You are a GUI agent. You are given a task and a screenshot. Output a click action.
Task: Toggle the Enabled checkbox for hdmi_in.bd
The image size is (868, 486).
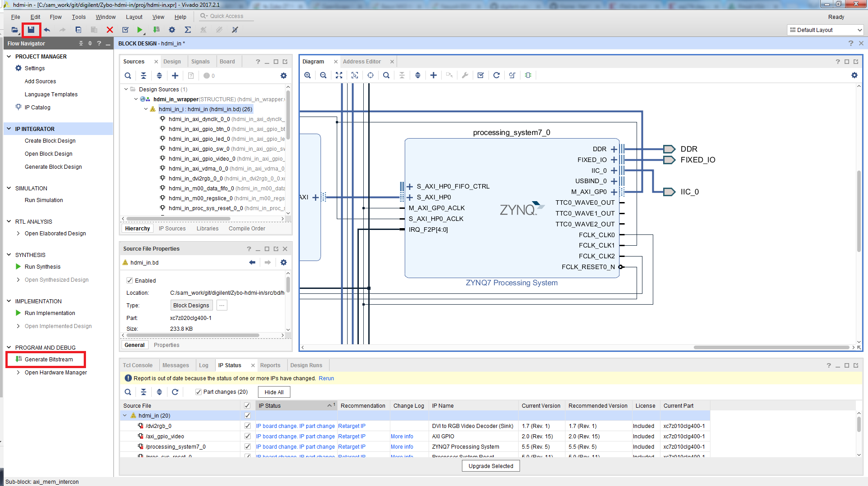tap(130, 280)
